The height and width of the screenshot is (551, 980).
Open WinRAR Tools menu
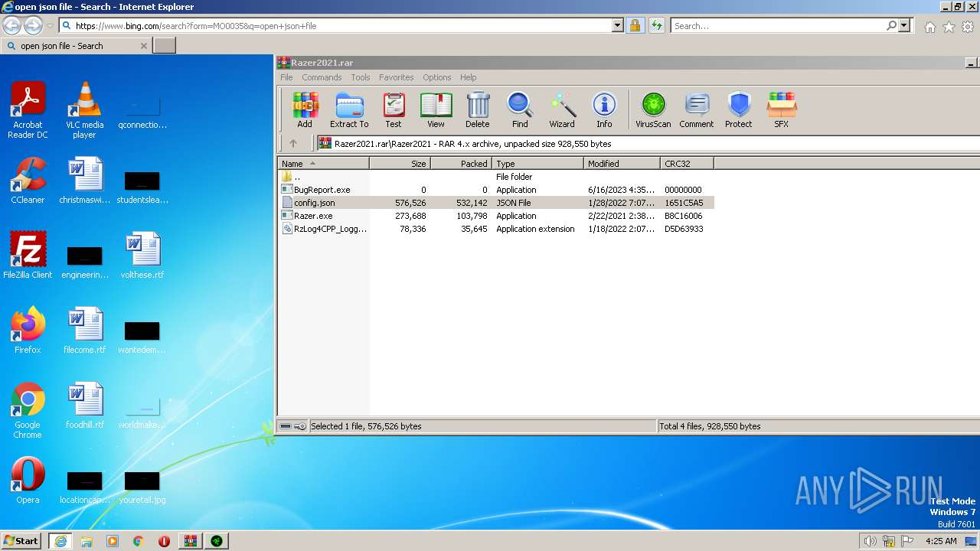pyautogui.click(x=361, y=77)
